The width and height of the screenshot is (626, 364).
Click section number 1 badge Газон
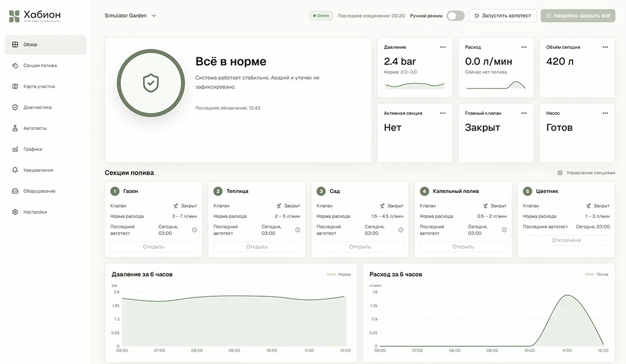(114, 191)
